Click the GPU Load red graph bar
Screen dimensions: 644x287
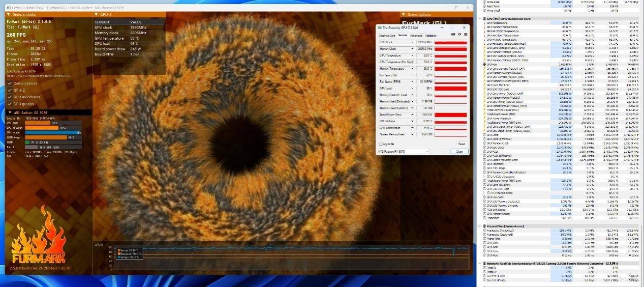click(450, 88)
